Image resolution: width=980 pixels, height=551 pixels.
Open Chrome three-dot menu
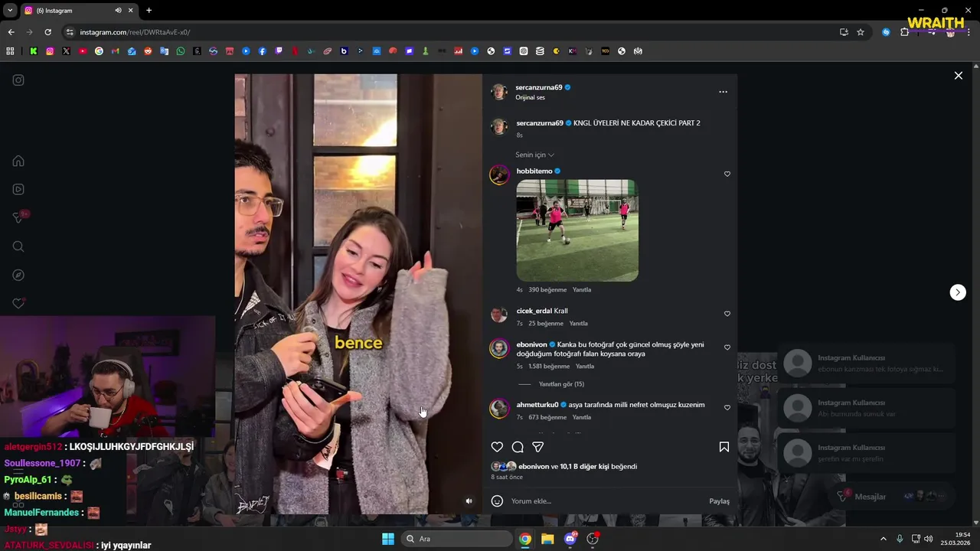969,32
